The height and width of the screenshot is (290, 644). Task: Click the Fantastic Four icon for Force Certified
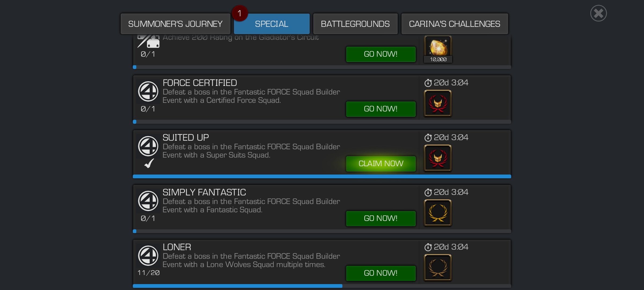click(148, 91)
